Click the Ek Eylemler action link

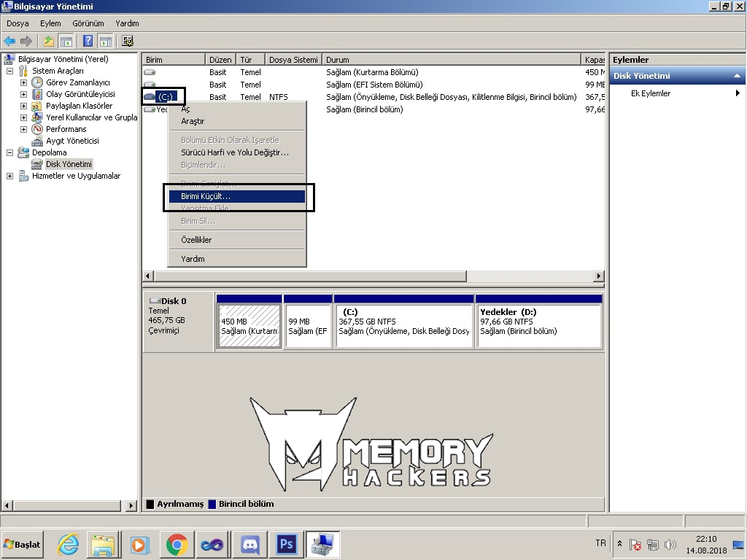pyautogui.click(x=651, y=93)
